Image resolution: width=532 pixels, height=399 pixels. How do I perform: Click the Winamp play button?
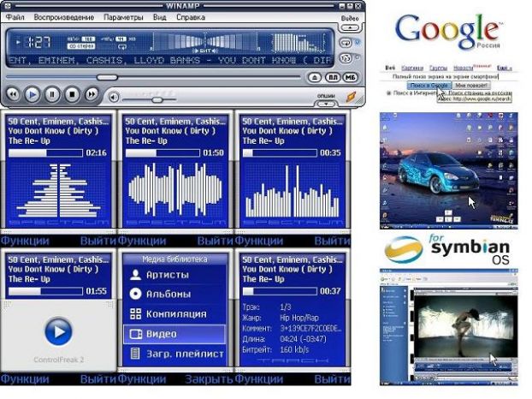click(x=33, y=94)
